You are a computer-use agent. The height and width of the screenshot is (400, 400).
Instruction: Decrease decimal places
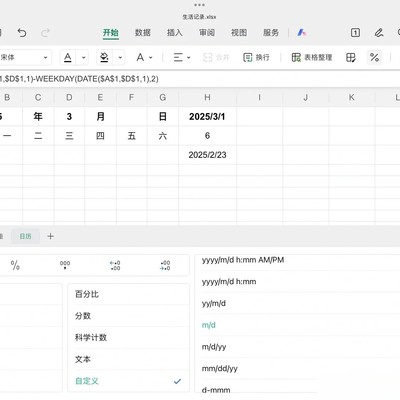point(165,265)
